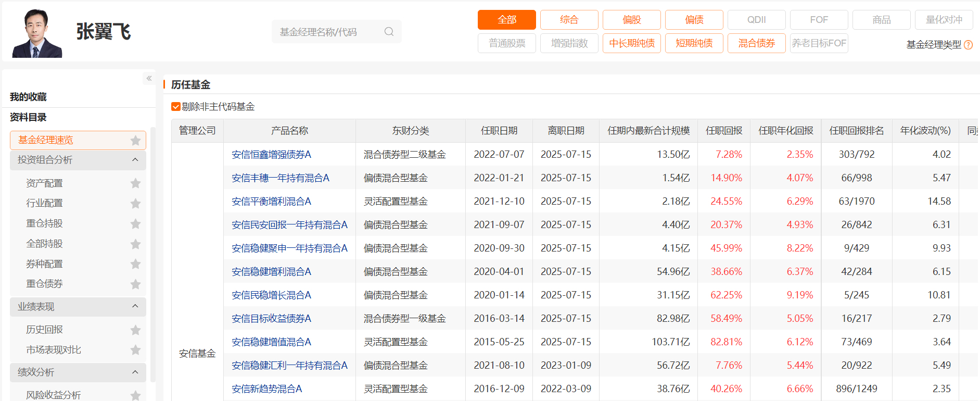Screen dimensions: 980x401
Task: Star the 全部持股 item
Action: (135, 244)
